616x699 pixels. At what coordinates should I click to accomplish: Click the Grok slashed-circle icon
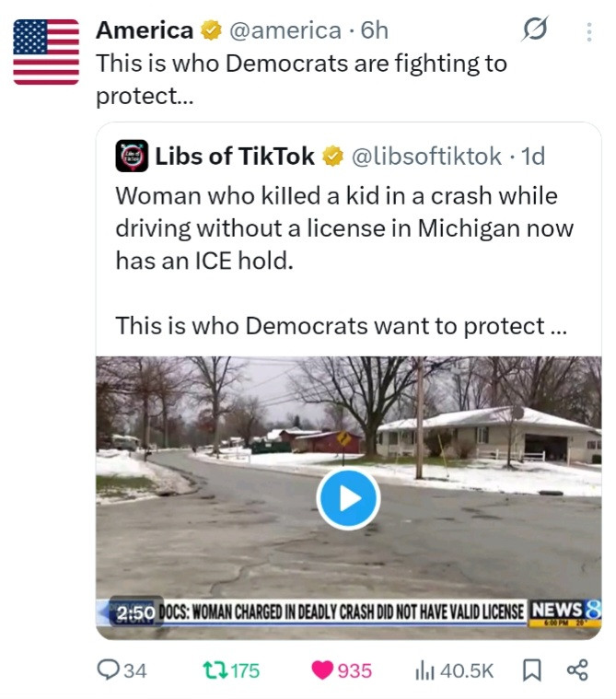pos(533,31)
